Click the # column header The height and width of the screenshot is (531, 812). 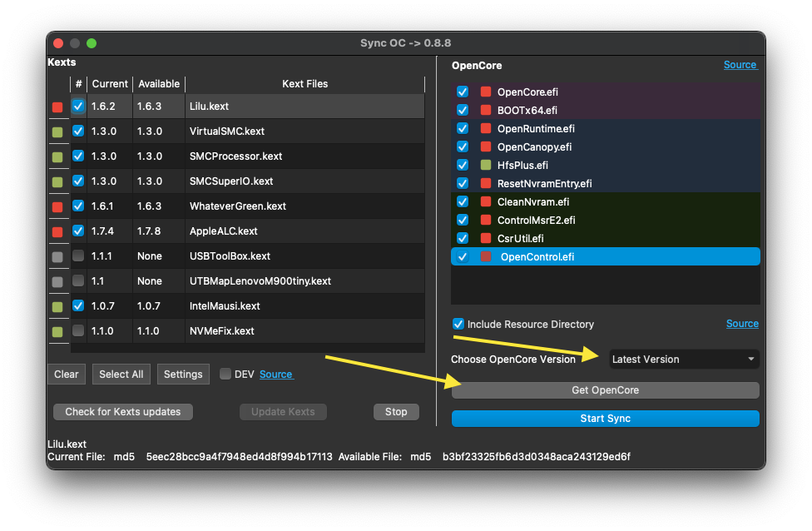[78, 84]
